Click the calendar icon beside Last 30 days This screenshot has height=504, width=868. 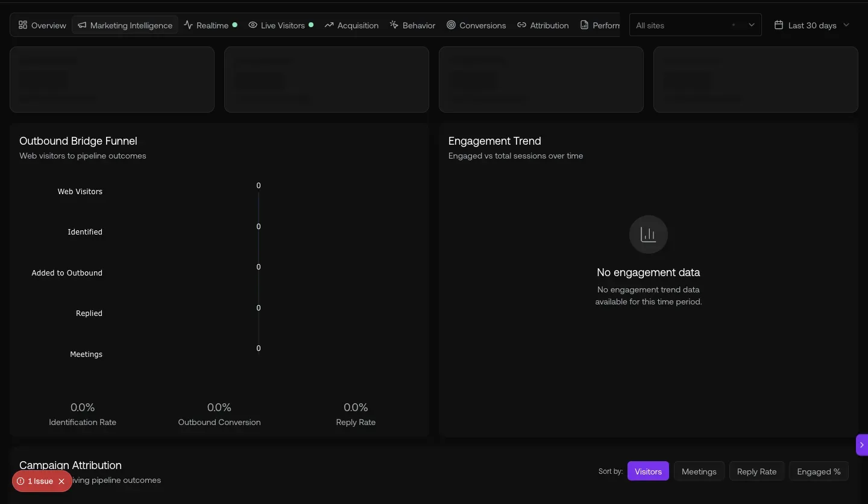pos(779,25)
